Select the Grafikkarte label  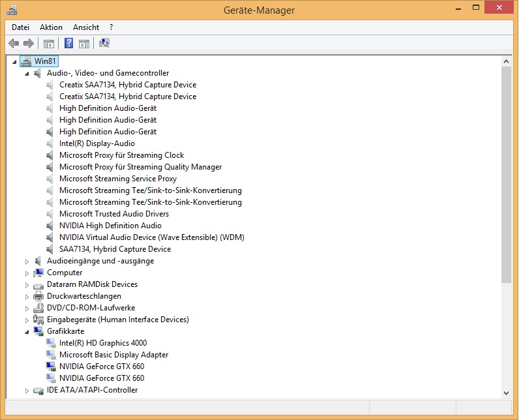(x=66, y=331)
